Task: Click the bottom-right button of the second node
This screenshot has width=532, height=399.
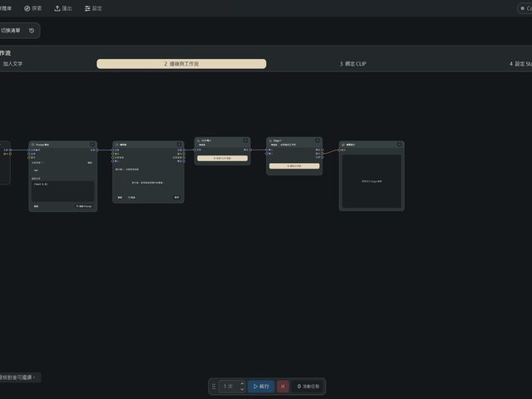Action: (x=176, y=197)
